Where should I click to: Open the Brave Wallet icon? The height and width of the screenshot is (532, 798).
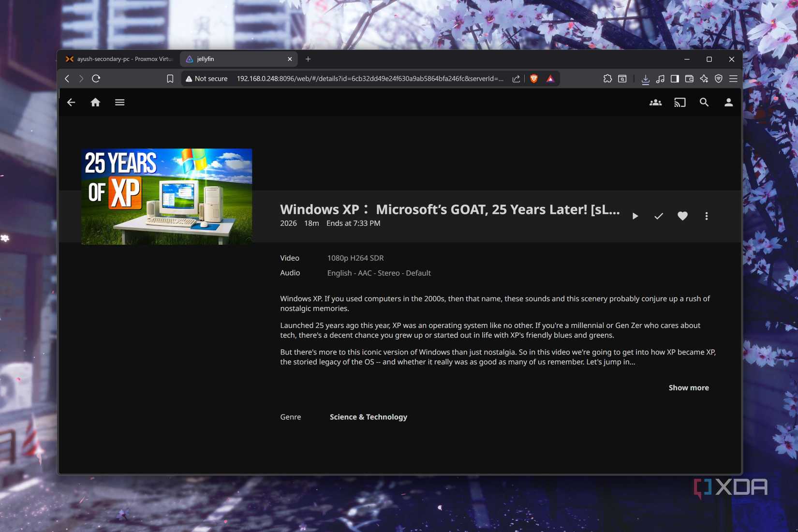click(689, 79)
